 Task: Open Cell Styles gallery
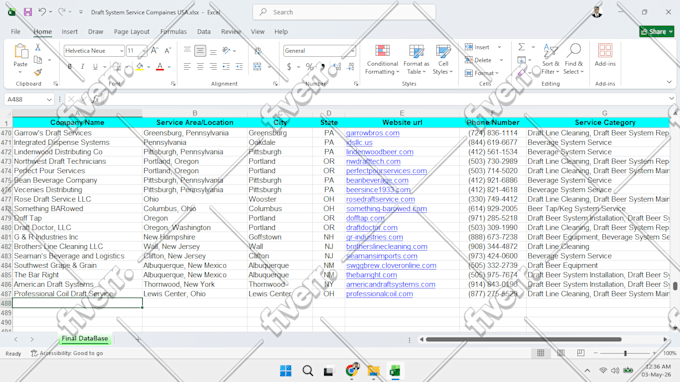point(443,59)
